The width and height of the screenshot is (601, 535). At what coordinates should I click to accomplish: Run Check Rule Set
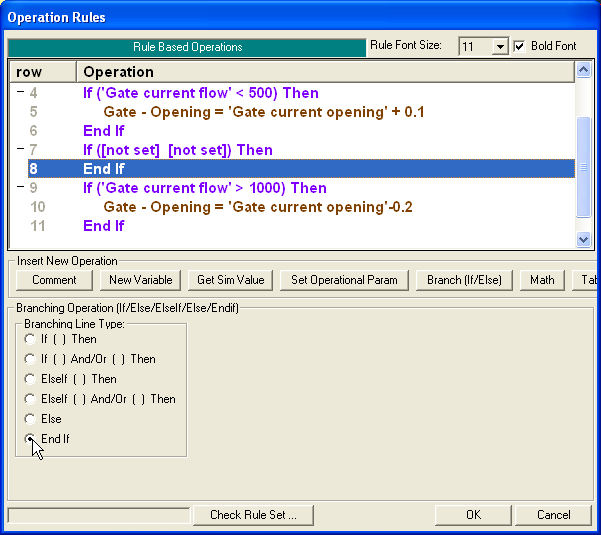[260, 515]
